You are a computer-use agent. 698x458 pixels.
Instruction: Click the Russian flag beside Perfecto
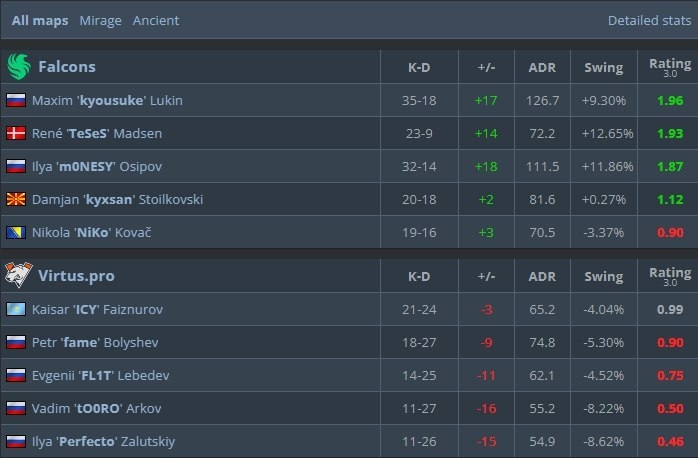[16, 441]
